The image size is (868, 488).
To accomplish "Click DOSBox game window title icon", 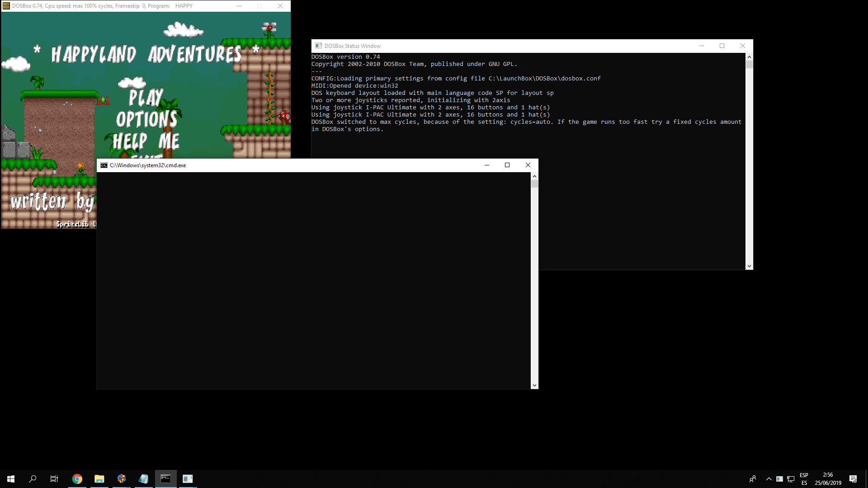I will [x=6, y=6].
